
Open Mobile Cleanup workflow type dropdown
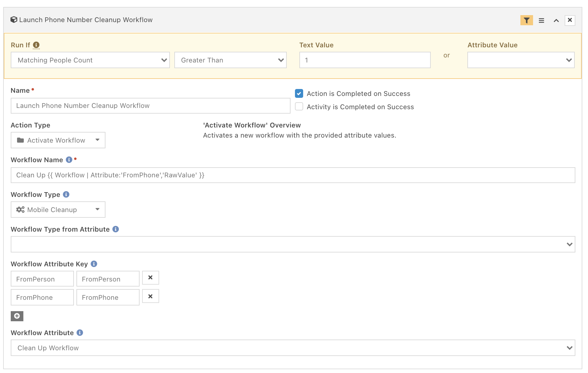(x=58, y=210)
